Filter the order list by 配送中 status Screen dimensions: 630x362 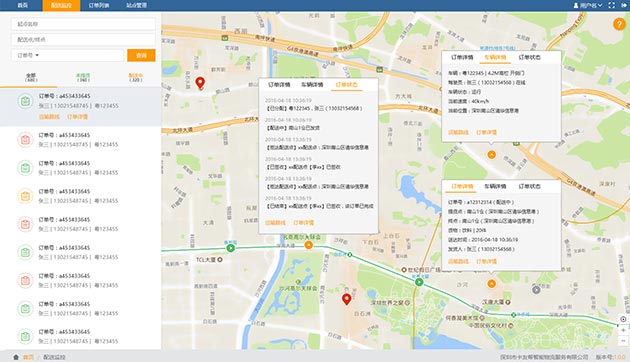(135, 78)
